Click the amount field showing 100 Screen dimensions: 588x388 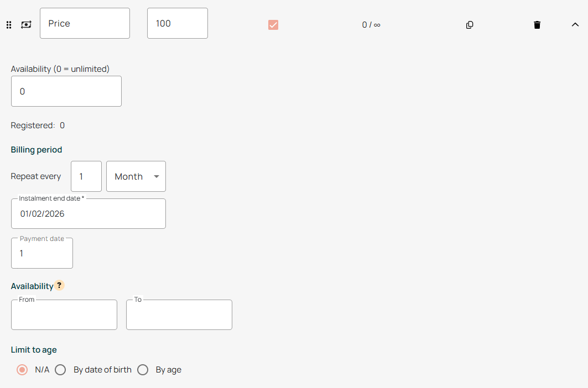point(177,23)
